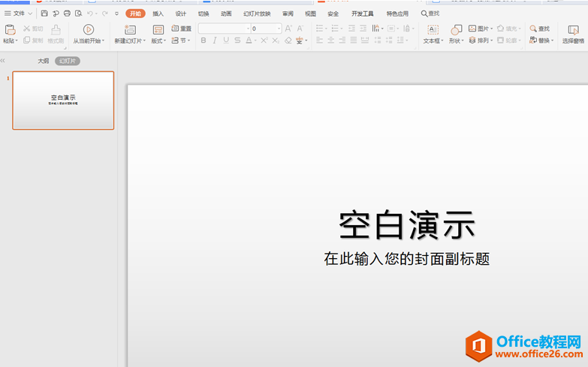Click Layout (版式) icon

point(158,30)
